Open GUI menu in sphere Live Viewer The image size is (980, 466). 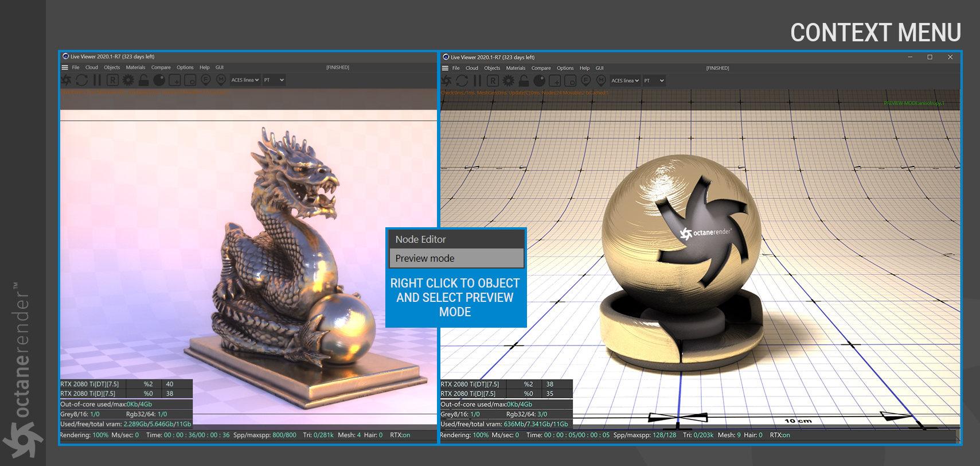coord(600,68)
